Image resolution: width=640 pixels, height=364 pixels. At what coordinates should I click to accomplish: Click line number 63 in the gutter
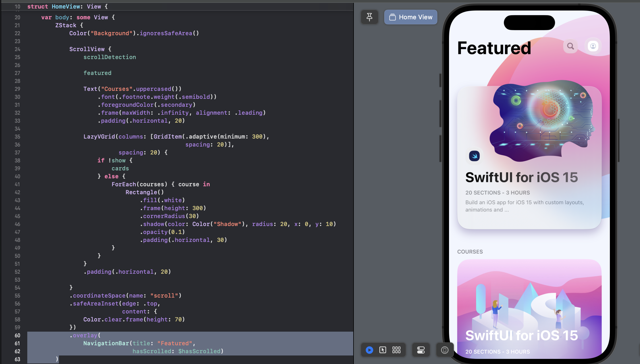[x=17, y=359]
